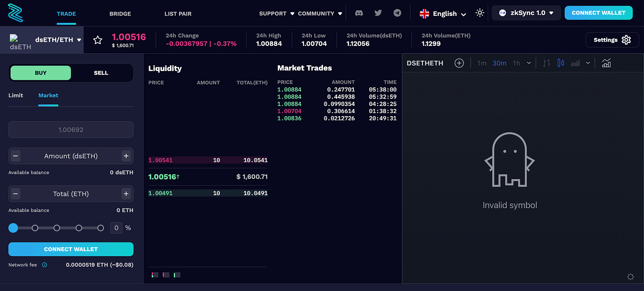Increase Total (ETH) with plus button
The height and width of the screenshot is (291, 644).
pyautogui.click(x=126, y=193)
